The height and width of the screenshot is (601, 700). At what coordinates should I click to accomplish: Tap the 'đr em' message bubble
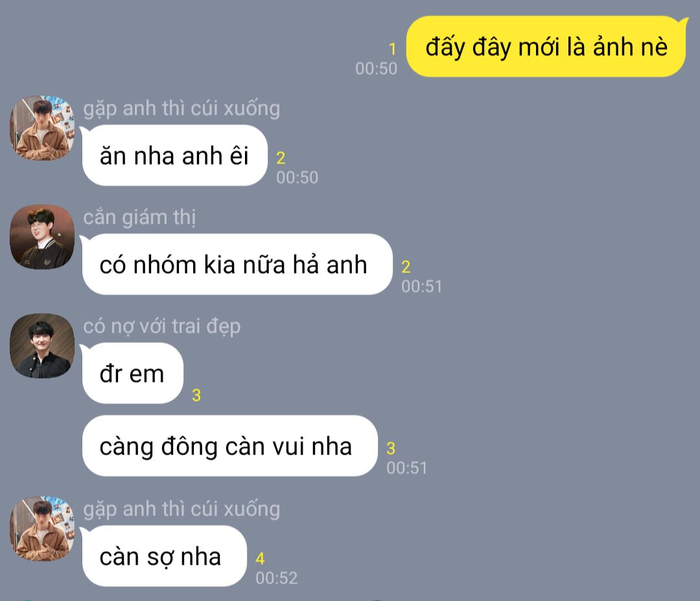coord(132,373)
